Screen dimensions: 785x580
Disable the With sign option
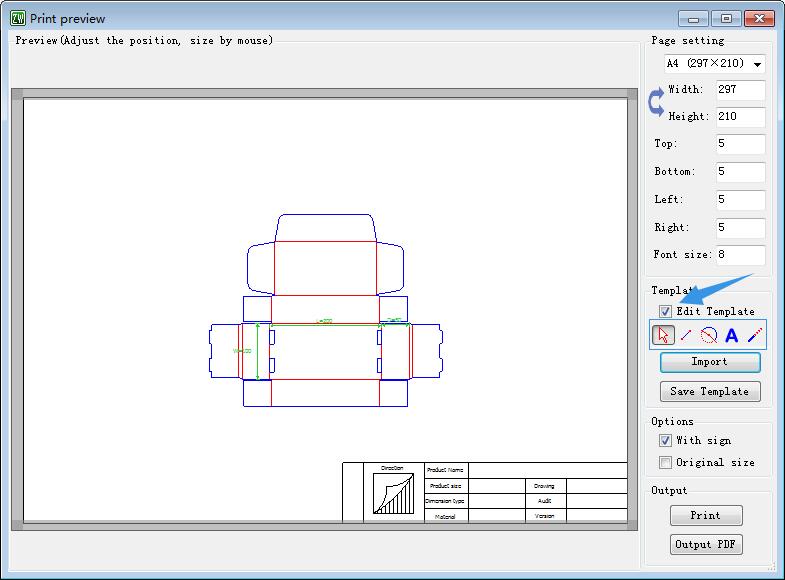tap(665, 440)
